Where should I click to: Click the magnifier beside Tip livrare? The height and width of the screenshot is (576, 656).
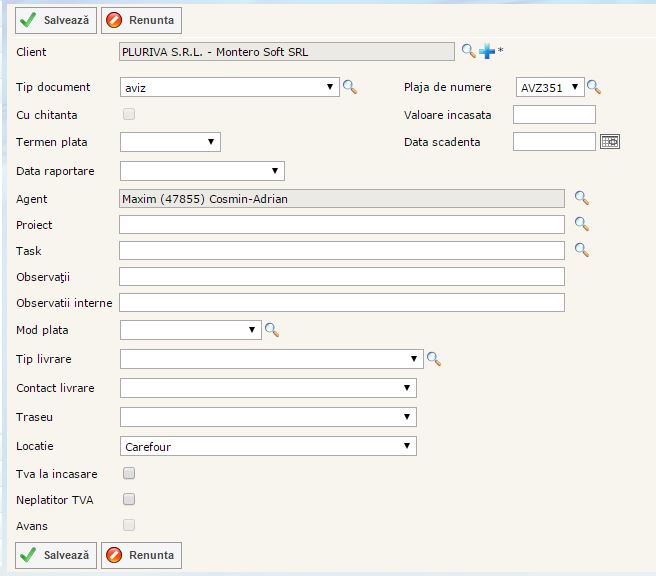pyautogui.click(x=434, y=358)
